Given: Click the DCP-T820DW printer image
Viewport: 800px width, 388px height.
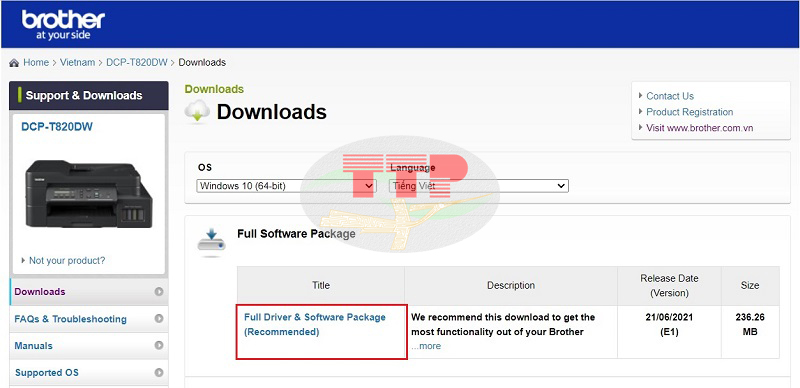Looking at the screenshot, I should click(89, 194).
